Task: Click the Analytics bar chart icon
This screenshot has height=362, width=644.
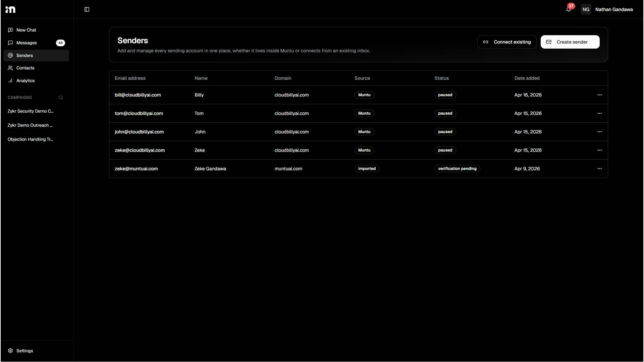Action: coord(10,81)
